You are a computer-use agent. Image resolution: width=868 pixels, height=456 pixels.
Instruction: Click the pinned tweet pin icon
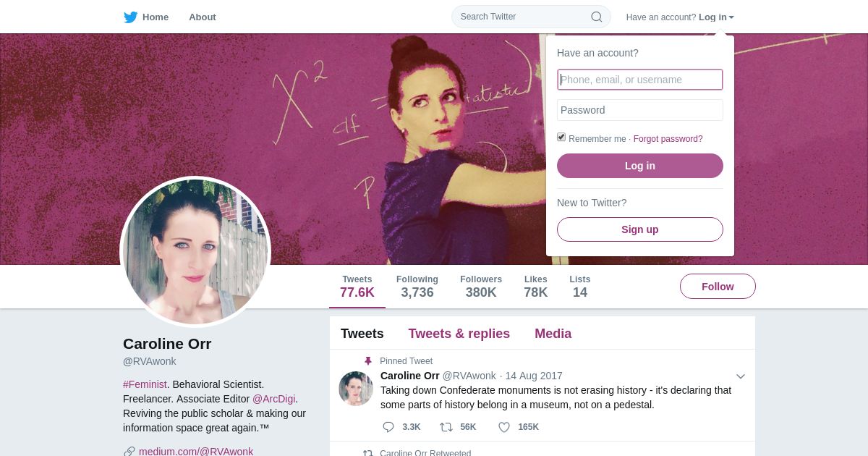(x=367, y=361)
